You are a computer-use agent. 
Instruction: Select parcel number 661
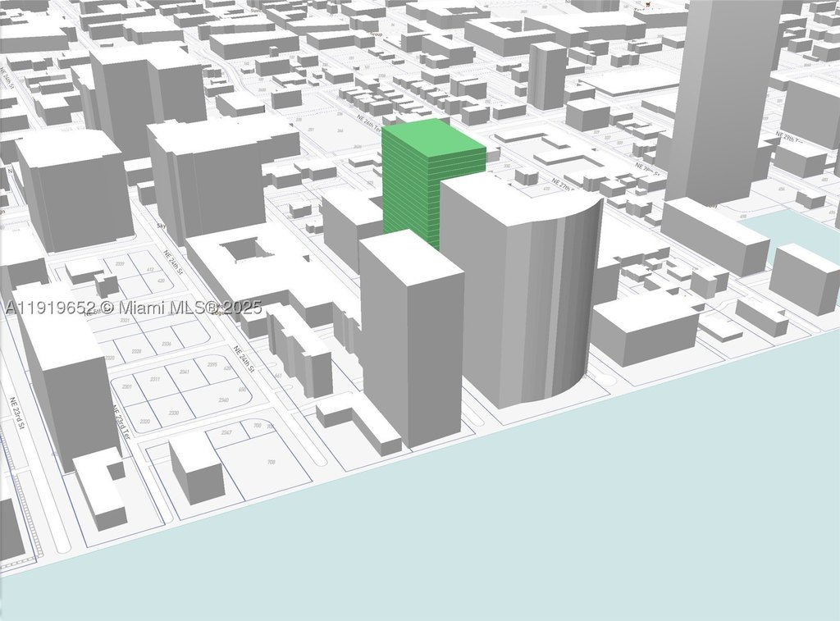[278, 376]
